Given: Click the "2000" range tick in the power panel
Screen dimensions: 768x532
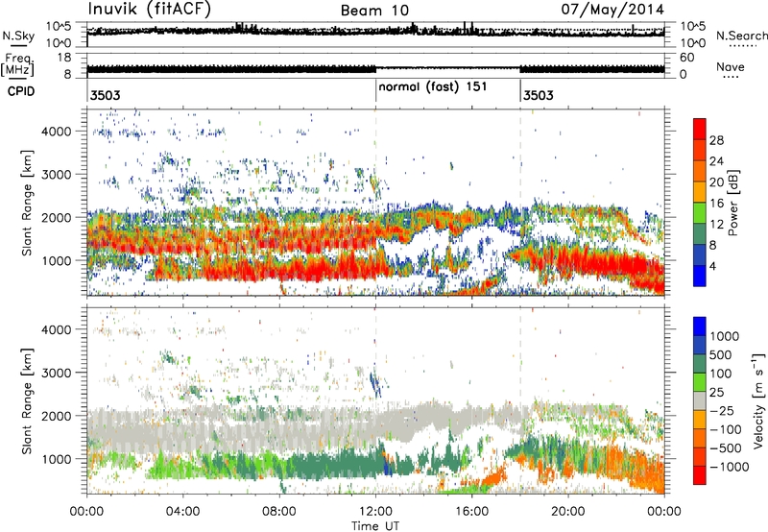Looking at the screenshot, I should tap(56, 217).
